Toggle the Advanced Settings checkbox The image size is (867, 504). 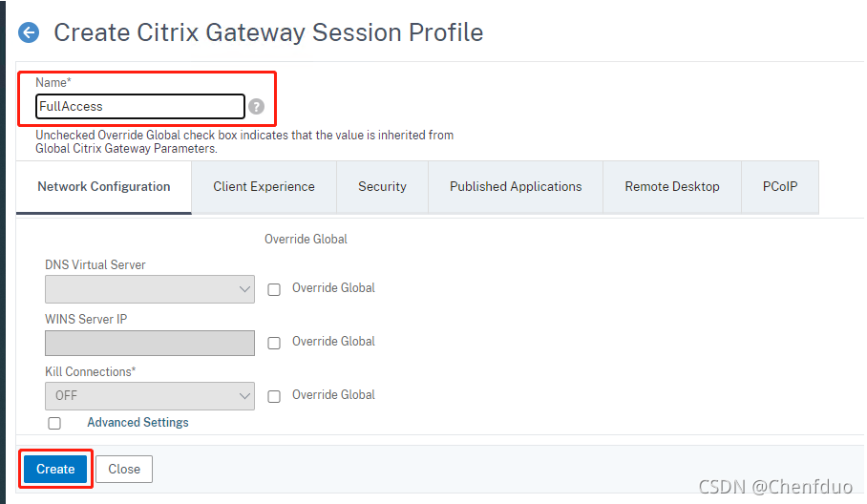tap(54, 423)
